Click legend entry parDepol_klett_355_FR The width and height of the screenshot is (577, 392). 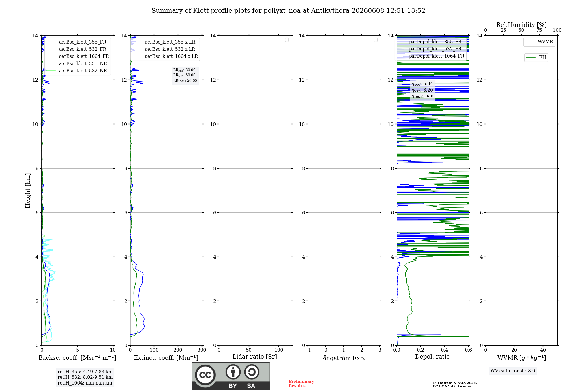429,42
